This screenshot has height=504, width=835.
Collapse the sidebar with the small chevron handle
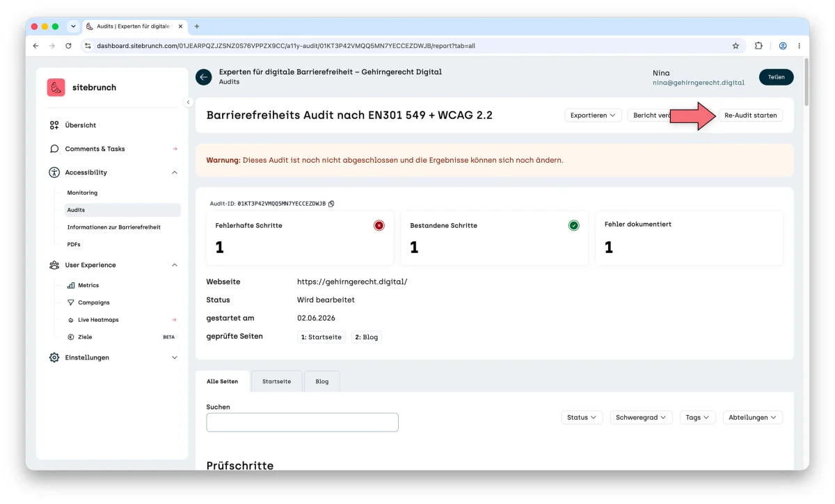[x=188, y=102]
